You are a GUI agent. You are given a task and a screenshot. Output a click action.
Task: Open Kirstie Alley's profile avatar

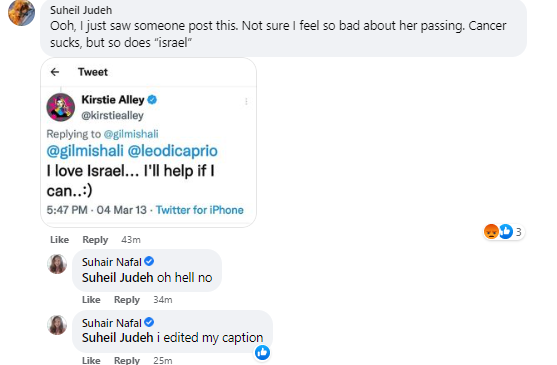(x=61, y=107)
